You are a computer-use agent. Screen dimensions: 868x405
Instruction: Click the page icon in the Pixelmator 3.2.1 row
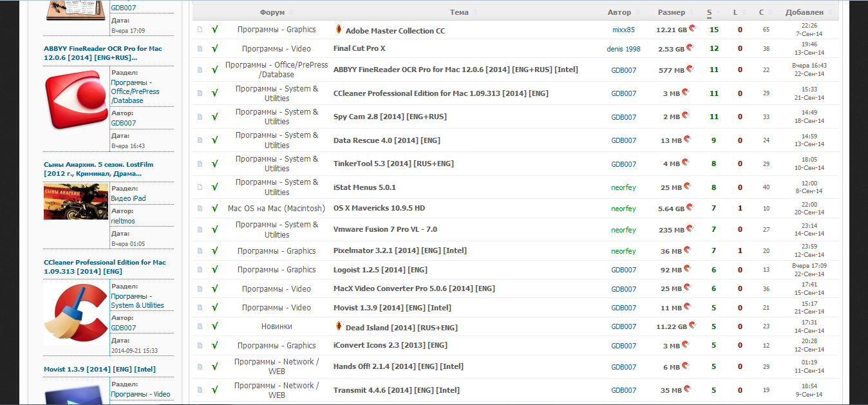(200, 251)
